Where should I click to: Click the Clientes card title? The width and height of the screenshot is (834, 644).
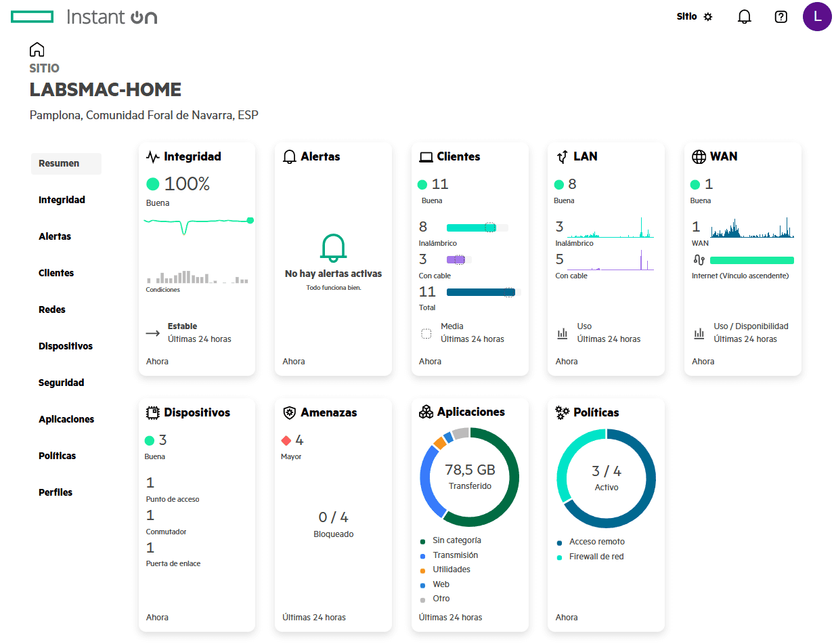coord(458,156)
